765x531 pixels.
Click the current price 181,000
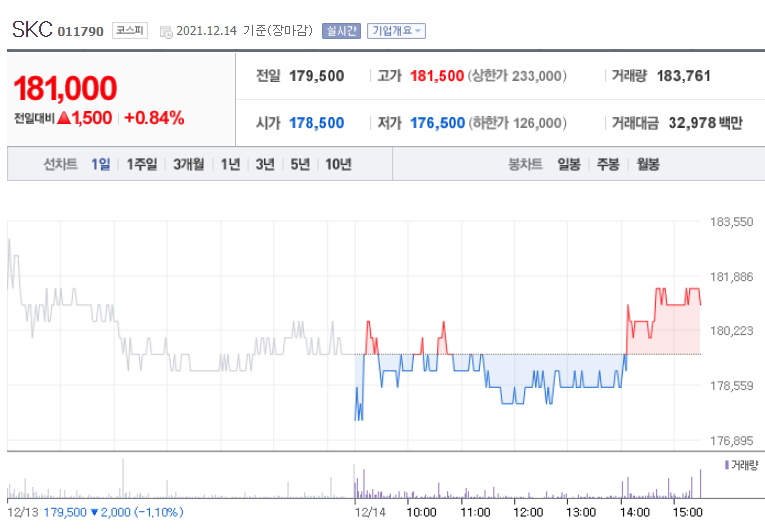tap(65, 88)
